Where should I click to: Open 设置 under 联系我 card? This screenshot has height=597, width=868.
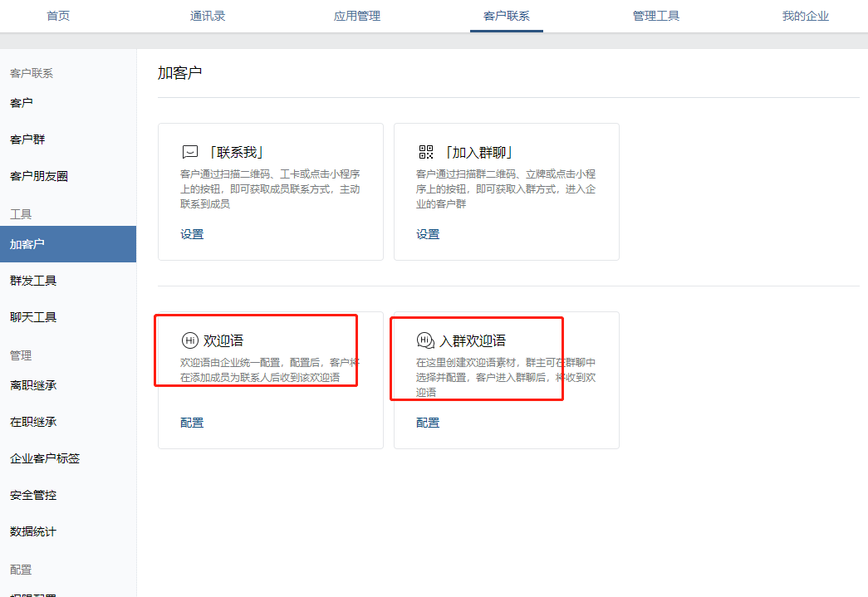click(192, 234)
